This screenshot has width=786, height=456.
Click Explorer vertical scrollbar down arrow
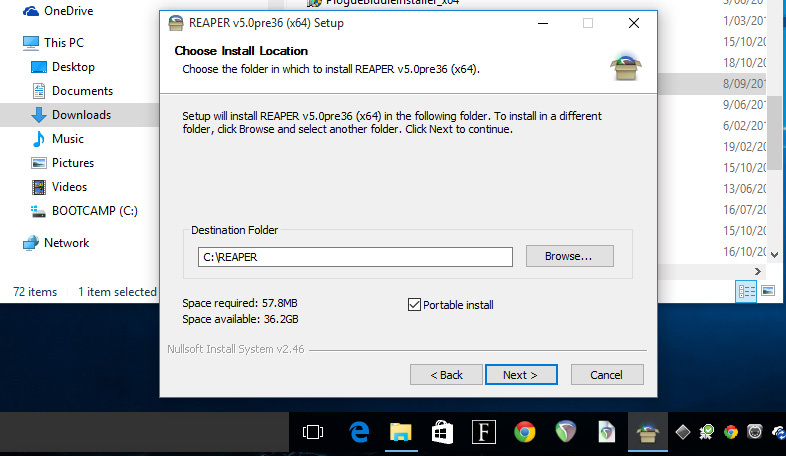[775, 255]
